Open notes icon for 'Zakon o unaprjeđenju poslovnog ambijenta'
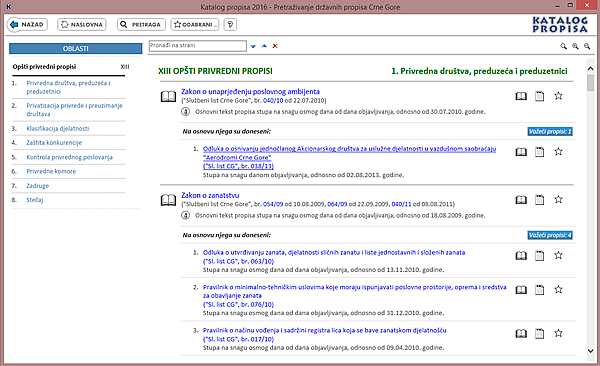Screen dimensions: 600x366 coord(540,96)
